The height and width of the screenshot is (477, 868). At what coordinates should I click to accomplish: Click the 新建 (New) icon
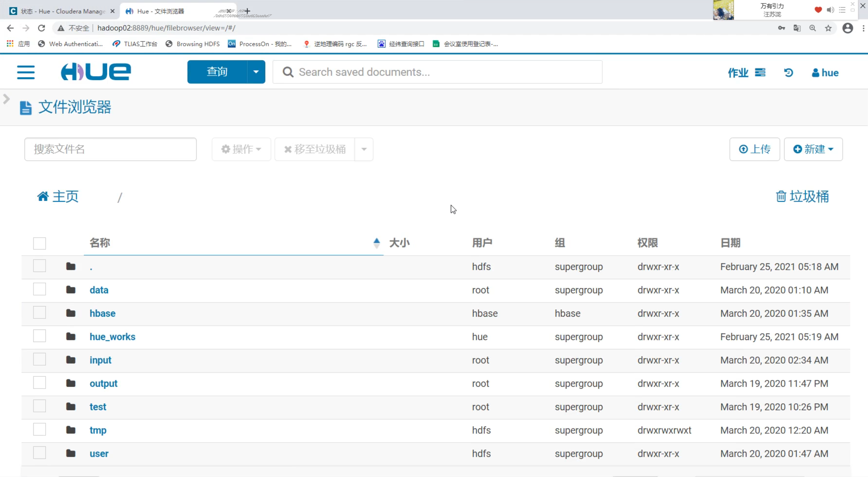click(x=813, y=148)
